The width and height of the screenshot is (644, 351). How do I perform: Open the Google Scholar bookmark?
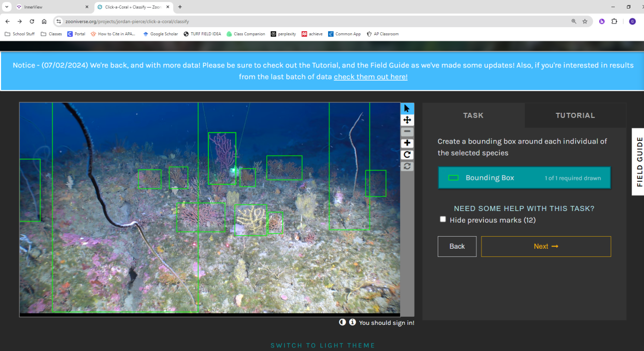pyautogui.click(x=160, y=34)
